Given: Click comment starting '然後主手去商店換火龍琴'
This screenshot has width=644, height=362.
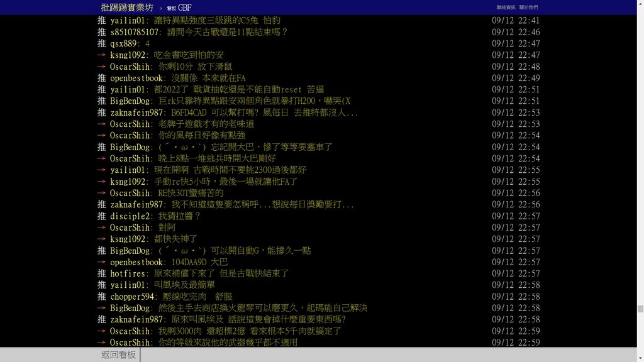Looking at the screenshot, I should [263, 308].
